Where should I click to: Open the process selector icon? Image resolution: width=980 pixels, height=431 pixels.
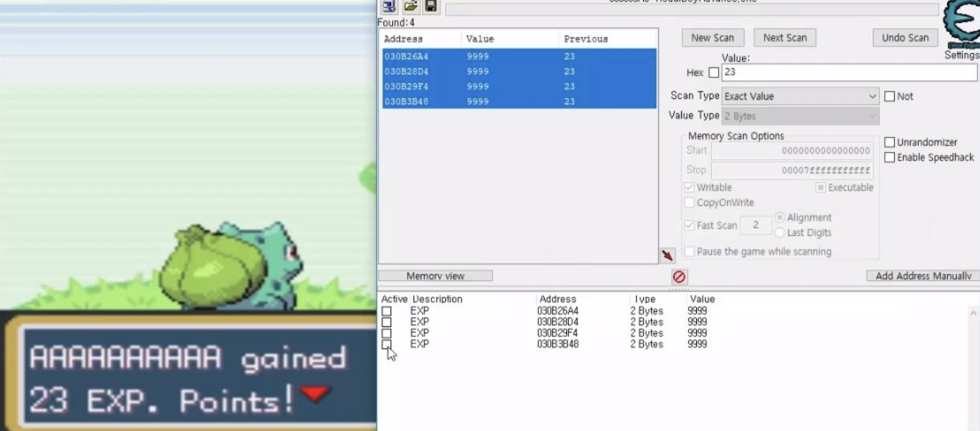(389, 6)
